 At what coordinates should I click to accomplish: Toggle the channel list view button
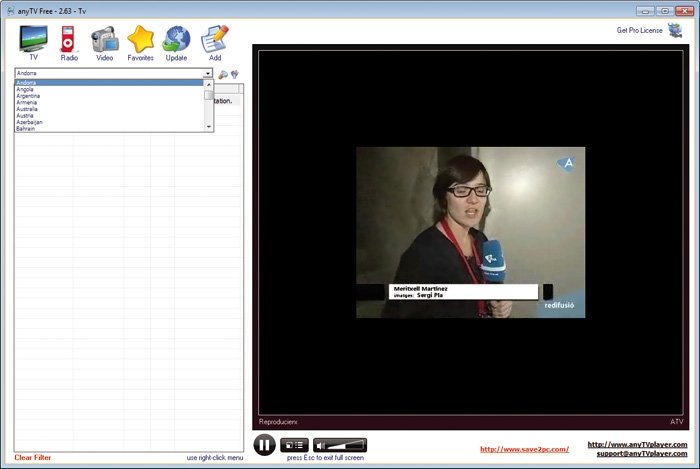[294, 445]
